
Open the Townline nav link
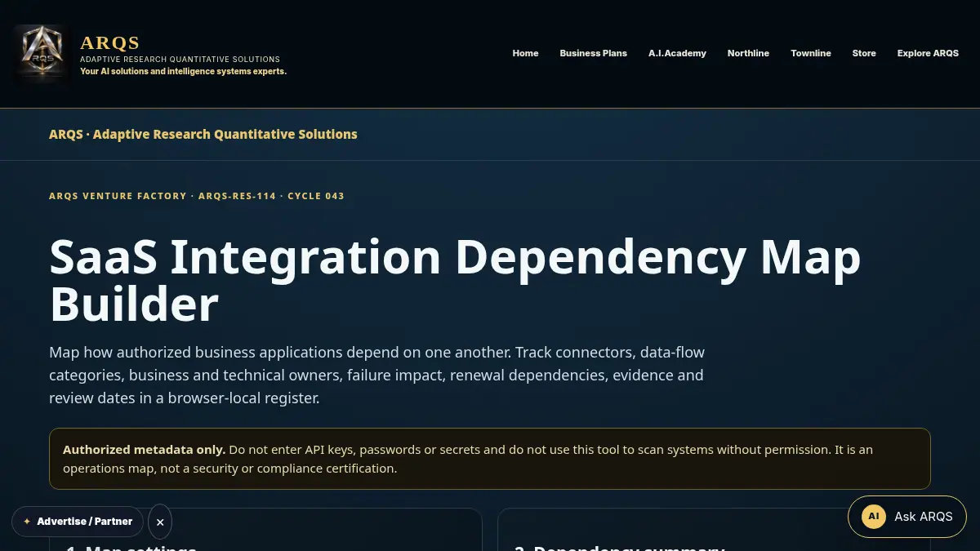(811, 53)
